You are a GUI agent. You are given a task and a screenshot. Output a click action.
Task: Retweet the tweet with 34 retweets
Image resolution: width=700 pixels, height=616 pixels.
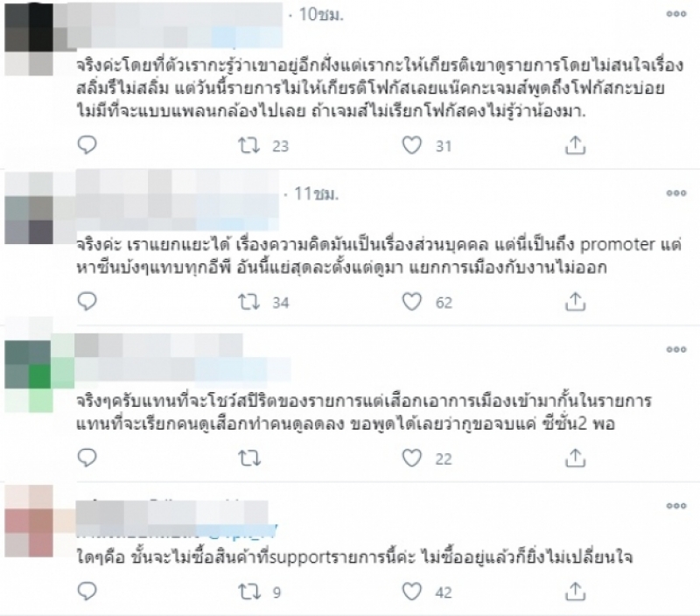click(248, 302)
